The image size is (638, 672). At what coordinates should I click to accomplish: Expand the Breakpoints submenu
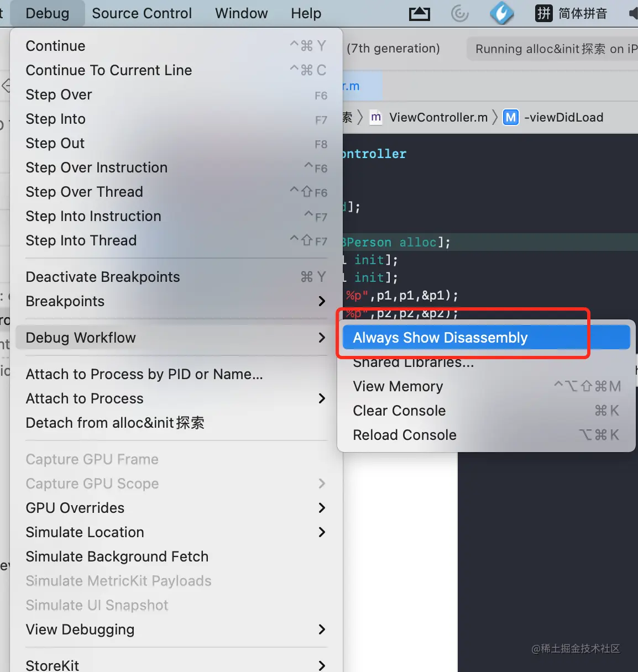pos(176,301)
